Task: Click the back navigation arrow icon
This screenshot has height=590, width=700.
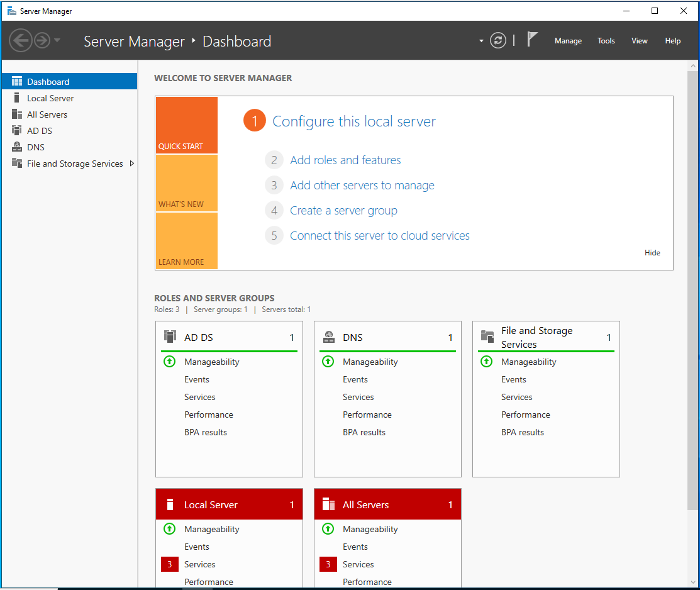Action: 20,41
